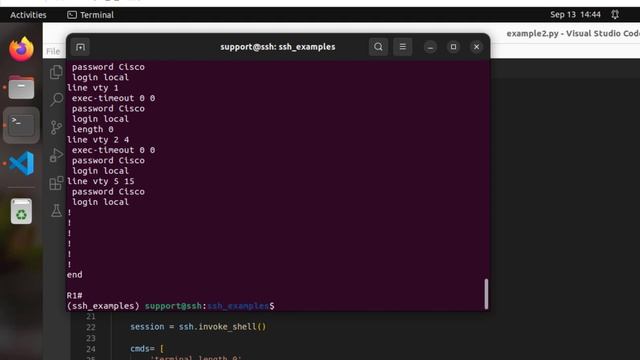This screenshot has height=360, width=640.
Task: Open the Trash from the dock
Action: [21, 211]
